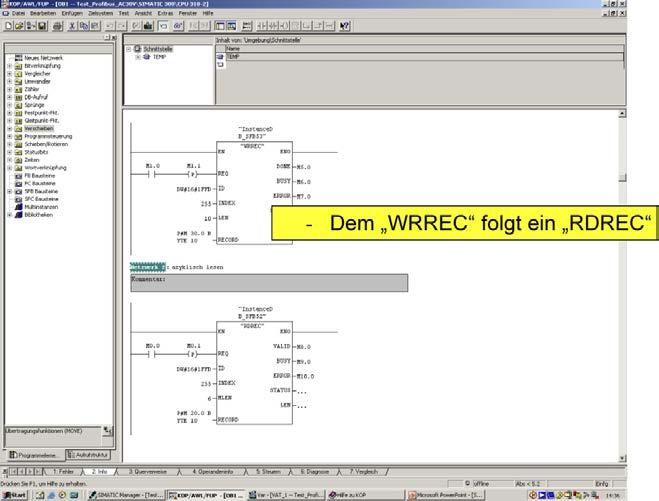Screen dimensions: 659x501
Task: Click the Download to PLC toolbar icon
Action: (148, 26)
